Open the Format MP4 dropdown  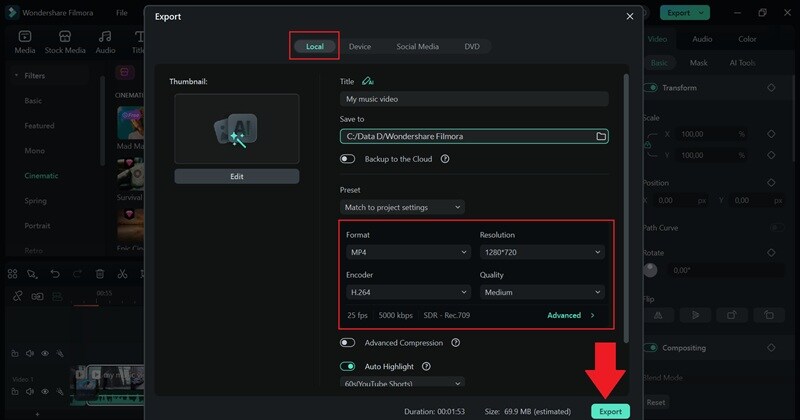click(x=408, y=252)
